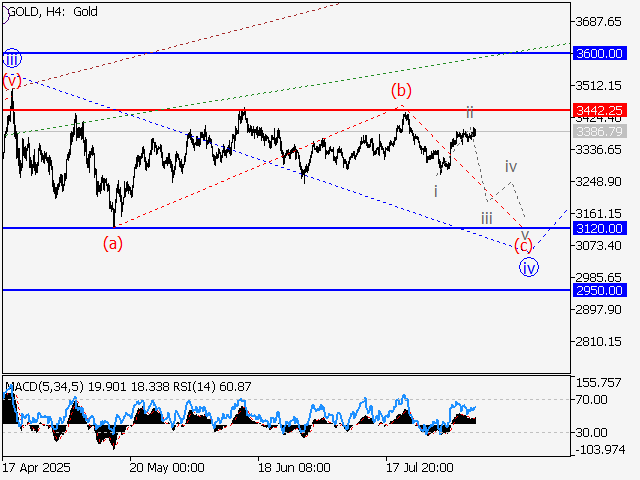640x480 pixels.
Task: Select the red (c) wave label
Action: coord(523,245)
